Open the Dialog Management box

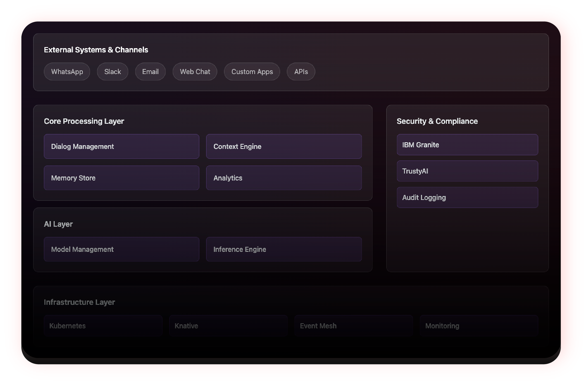tap(121, 146)
